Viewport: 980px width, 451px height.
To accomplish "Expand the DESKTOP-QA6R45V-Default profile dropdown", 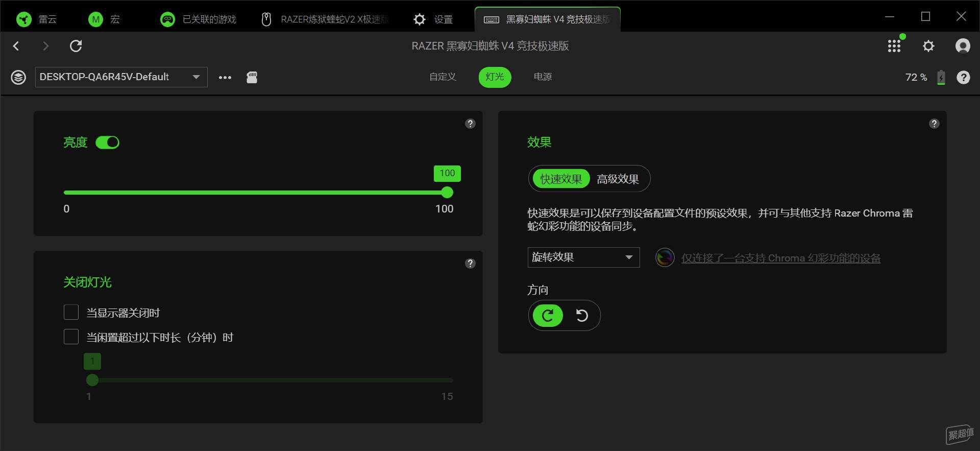I will 121,77.
